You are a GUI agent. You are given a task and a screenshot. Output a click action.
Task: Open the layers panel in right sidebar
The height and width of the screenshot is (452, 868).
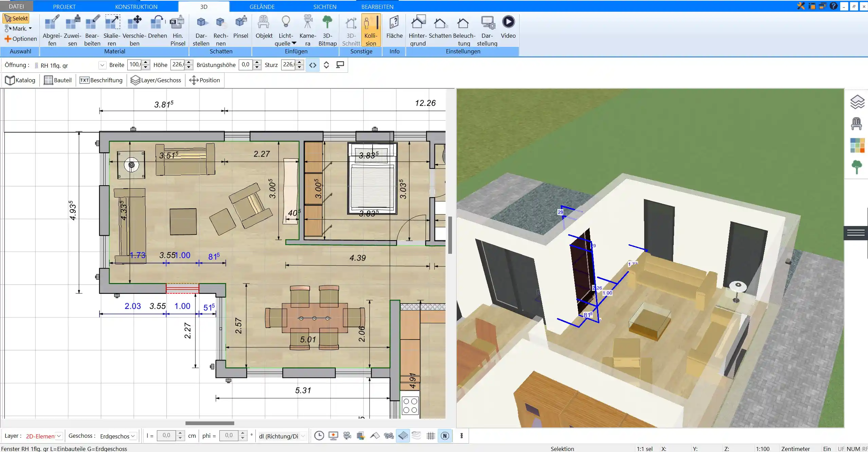tap(857, 102)
